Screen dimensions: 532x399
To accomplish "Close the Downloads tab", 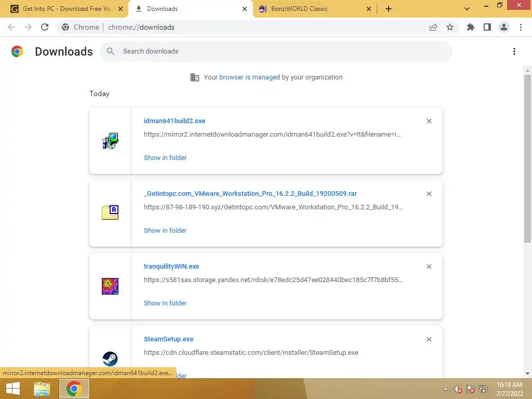I will (245, 9).
